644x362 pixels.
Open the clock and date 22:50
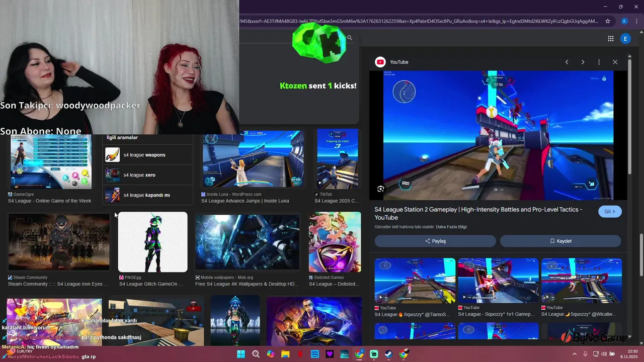pos(630,354)
